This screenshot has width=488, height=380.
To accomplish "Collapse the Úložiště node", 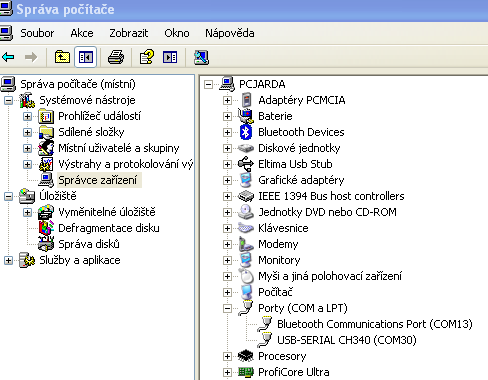I will click(x=8, y=196).
